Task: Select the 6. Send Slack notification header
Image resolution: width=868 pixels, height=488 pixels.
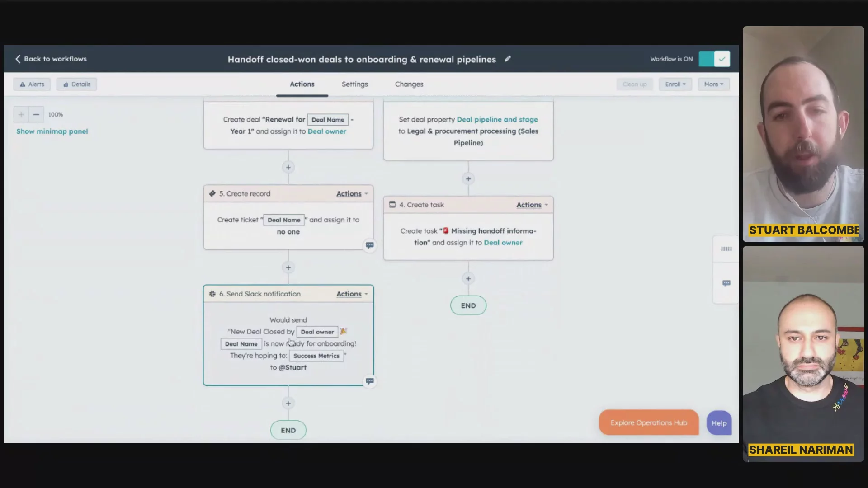Action: [288, 294]
